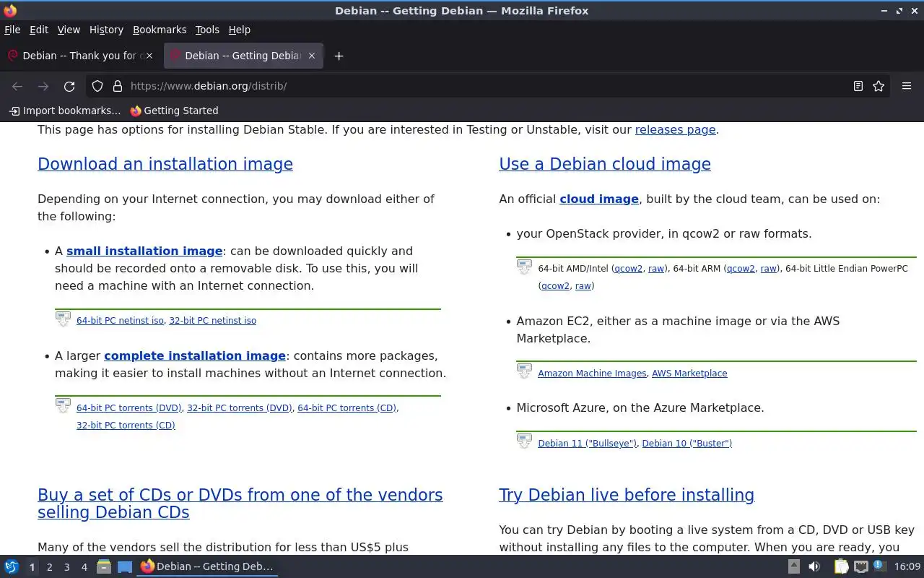Screen dimensions: 924x578
Task: Click the download icon beside netinst iso links
Action: pyautogui.click(x=63, y=319)
